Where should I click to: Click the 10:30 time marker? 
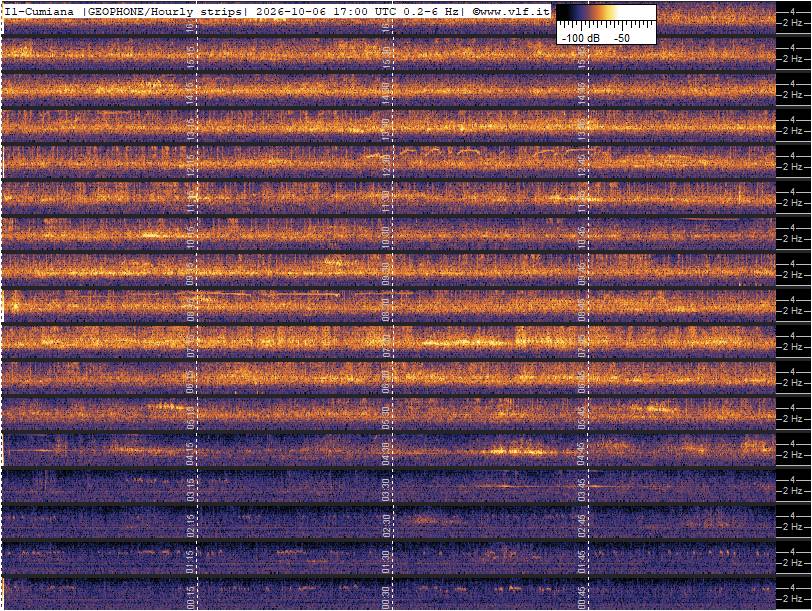tap(386, 238)
